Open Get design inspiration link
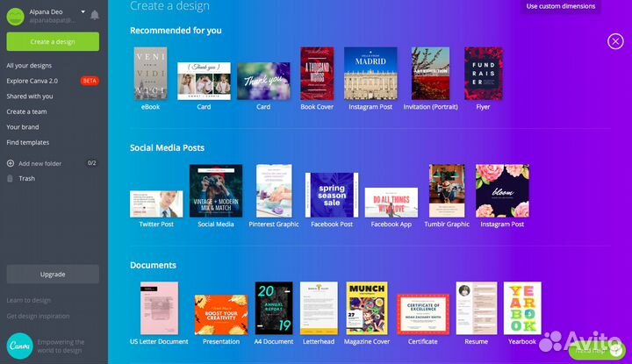 coord(38,316)
